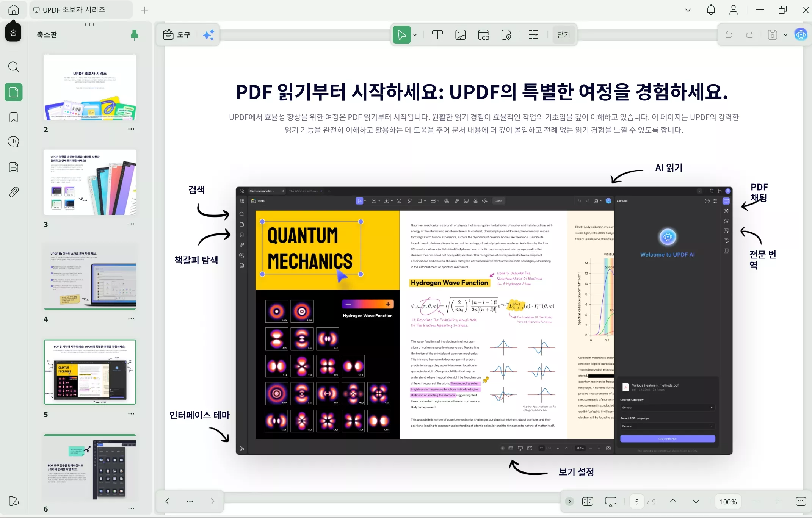Viewport: 812px width, 518px height.
Task: Open bottom navigation more options
Action: [x=190, y=501]
